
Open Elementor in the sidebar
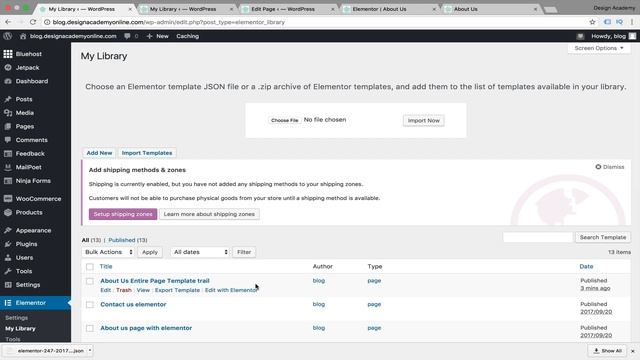pos(31,303)
